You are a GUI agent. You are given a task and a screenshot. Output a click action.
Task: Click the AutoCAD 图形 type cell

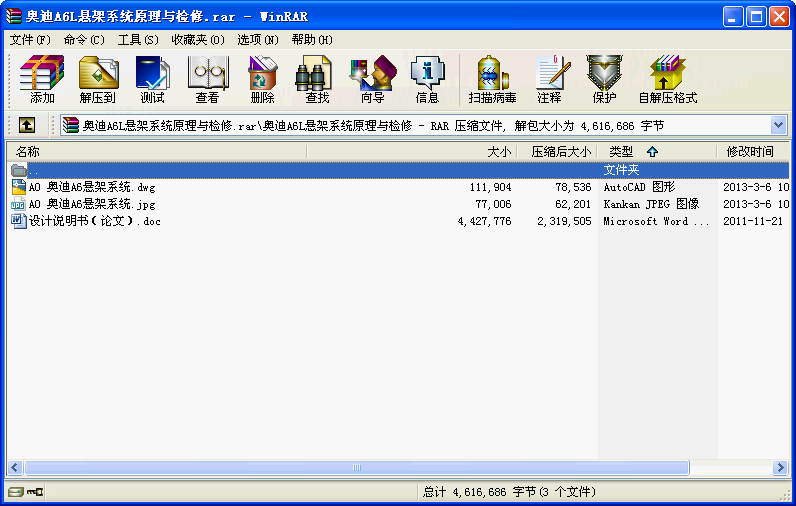pyautogui.click(x=639, y=187)
